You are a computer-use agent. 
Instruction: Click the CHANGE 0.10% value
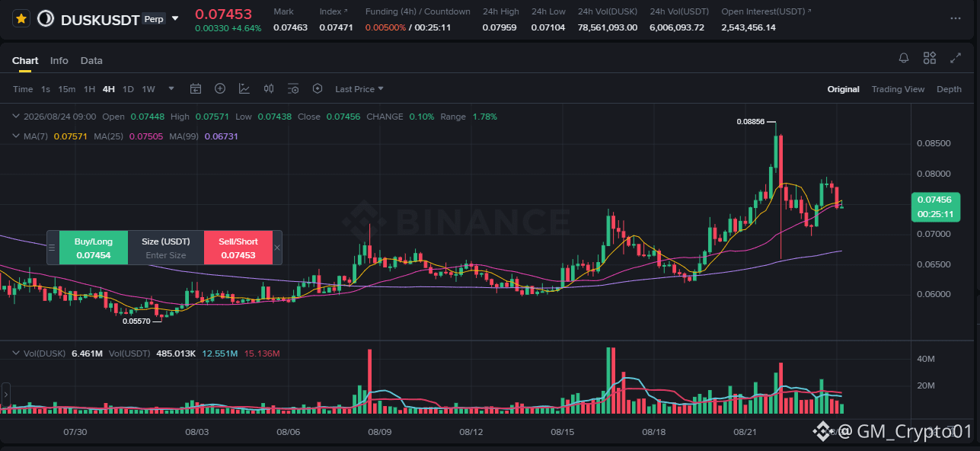coord(421,117)
